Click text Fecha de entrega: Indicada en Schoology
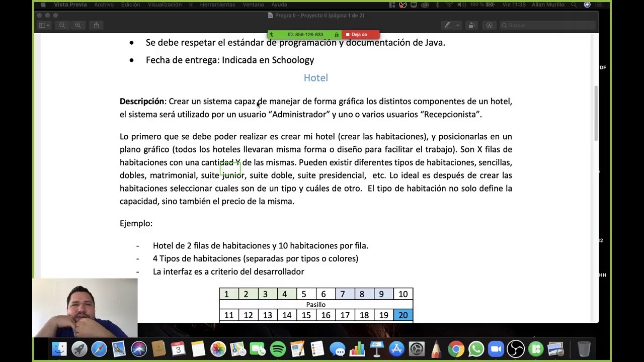Screen dimensions: 644x362 230,60
